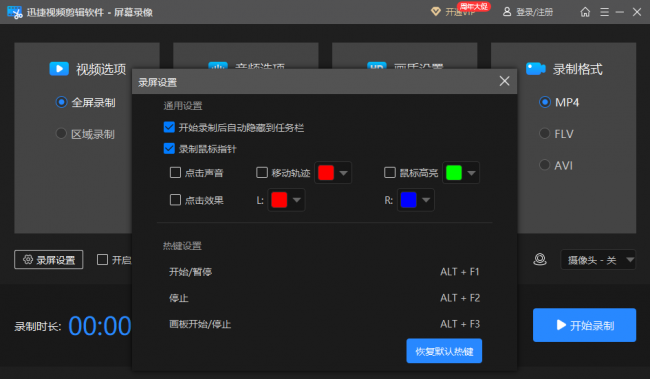Click the 通用设置 section label
This screenshot has width=650, height=379.
pos(182,106)
